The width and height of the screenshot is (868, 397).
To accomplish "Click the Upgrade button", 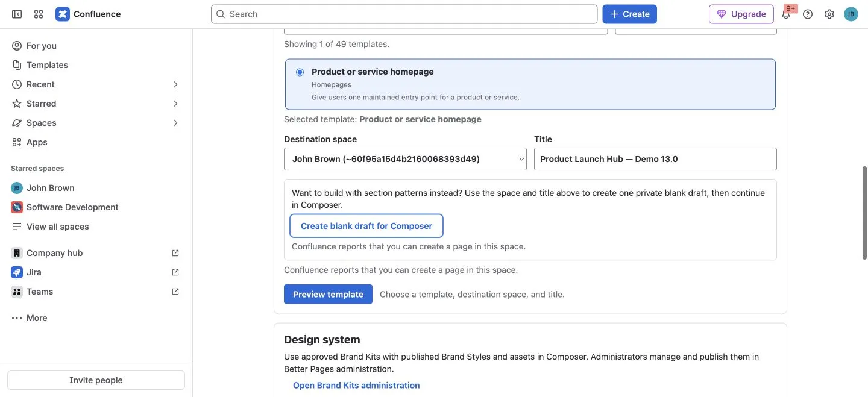I will [741, 14].
